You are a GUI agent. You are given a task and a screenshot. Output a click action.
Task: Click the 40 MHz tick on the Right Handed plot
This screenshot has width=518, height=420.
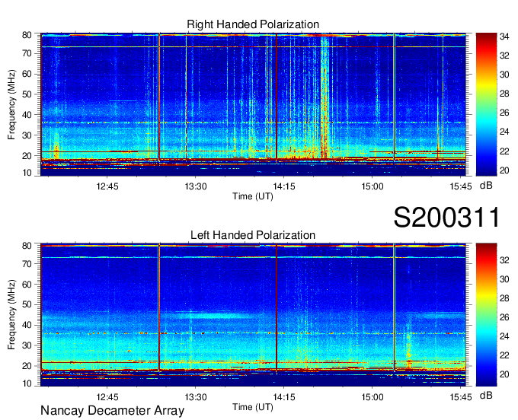pos(27,115)
